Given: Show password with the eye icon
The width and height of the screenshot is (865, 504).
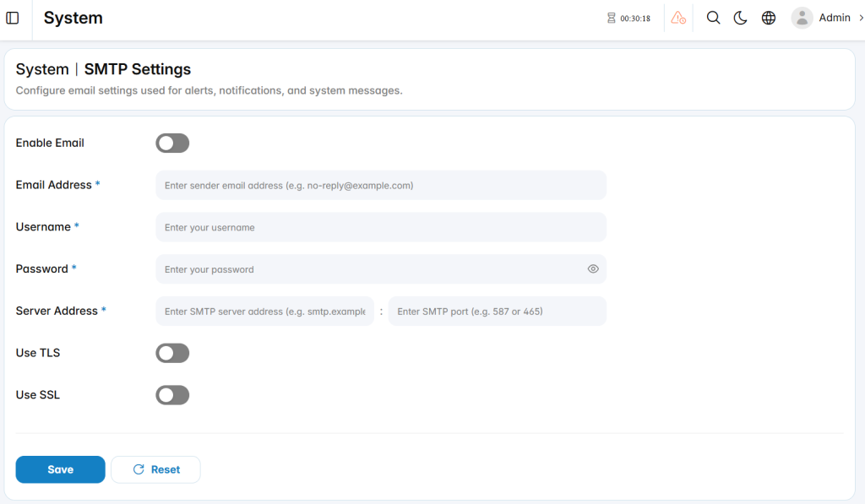Looking at the screenshot, I should (x=593, y=269).
